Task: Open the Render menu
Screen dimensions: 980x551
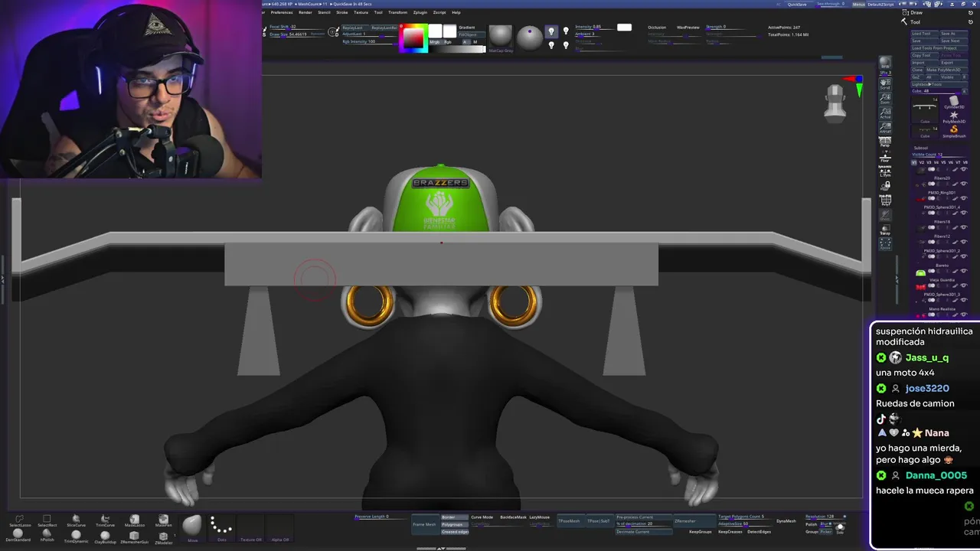Action: click(305, 12)
